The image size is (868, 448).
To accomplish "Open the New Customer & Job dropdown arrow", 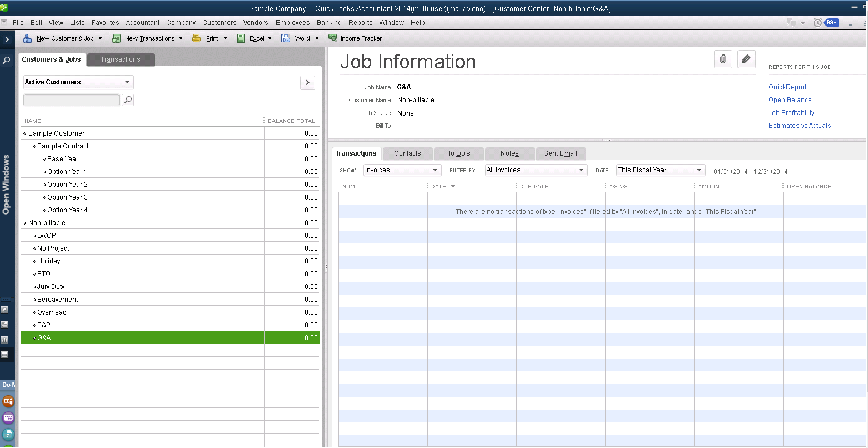I will click(x=101, y=38).
